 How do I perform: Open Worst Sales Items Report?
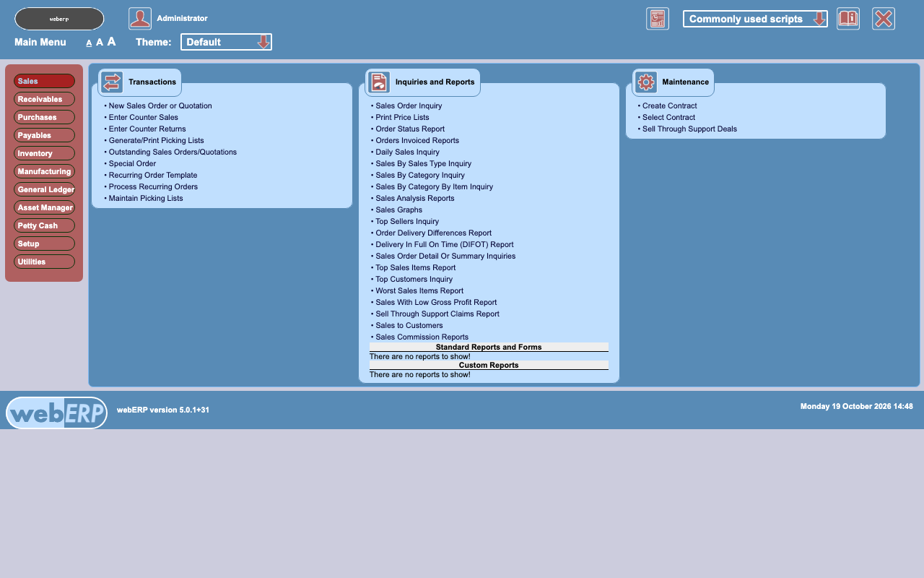point(419,290)
